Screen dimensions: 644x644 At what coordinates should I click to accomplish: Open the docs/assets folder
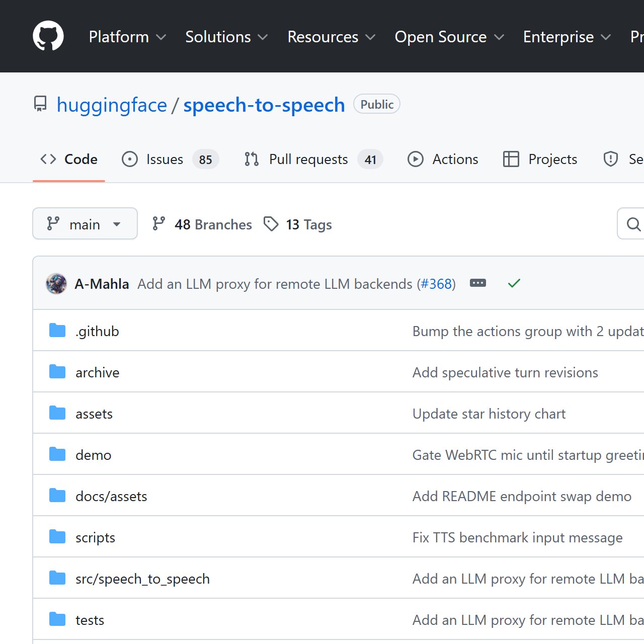[111, 496]
